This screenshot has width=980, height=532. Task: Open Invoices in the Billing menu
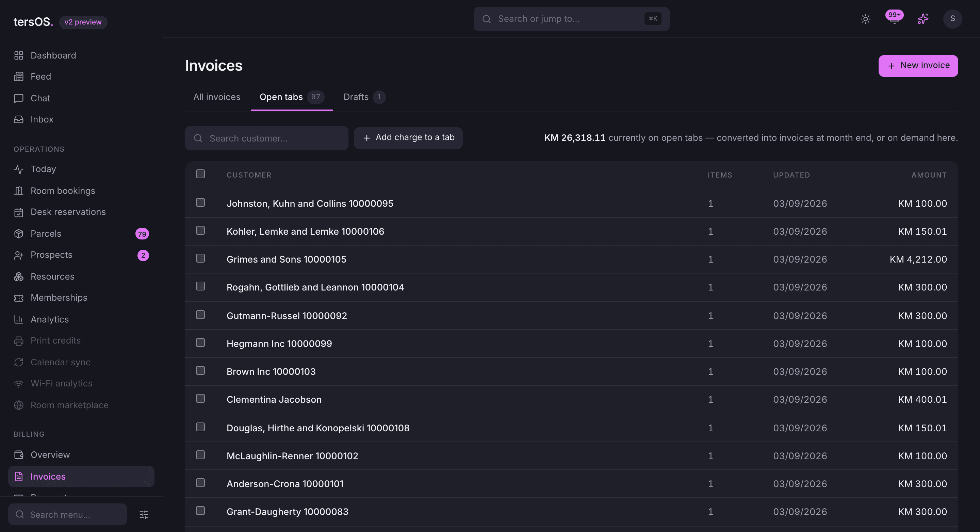tap(81, 477)
